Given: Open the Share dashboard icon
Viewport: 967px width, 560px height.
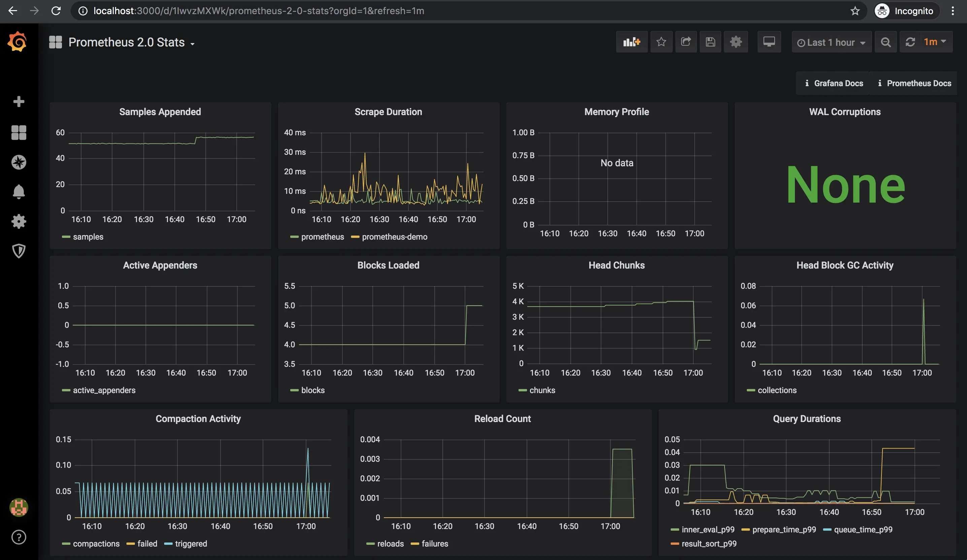Looking at the screenshot, I should 686,42.
